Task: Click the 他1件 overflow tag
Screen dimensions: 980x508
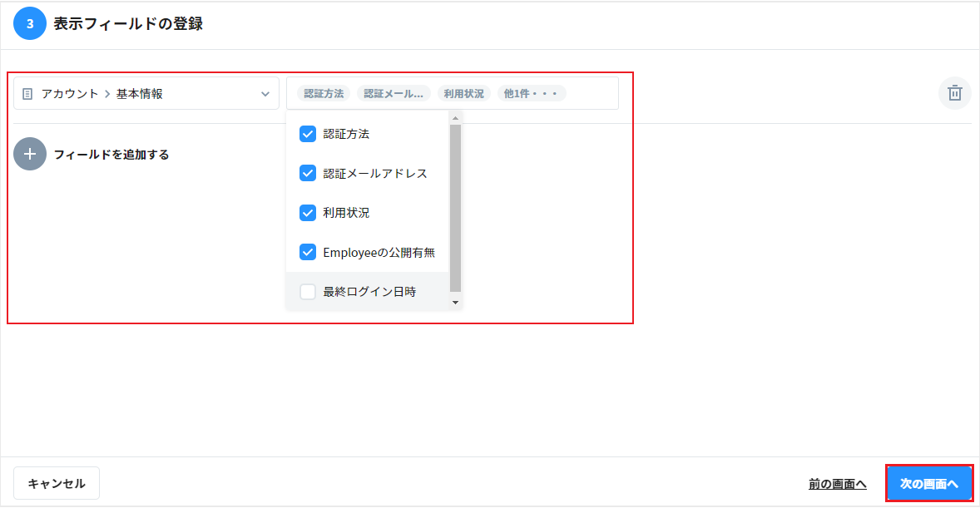Action: pos(532,94)
